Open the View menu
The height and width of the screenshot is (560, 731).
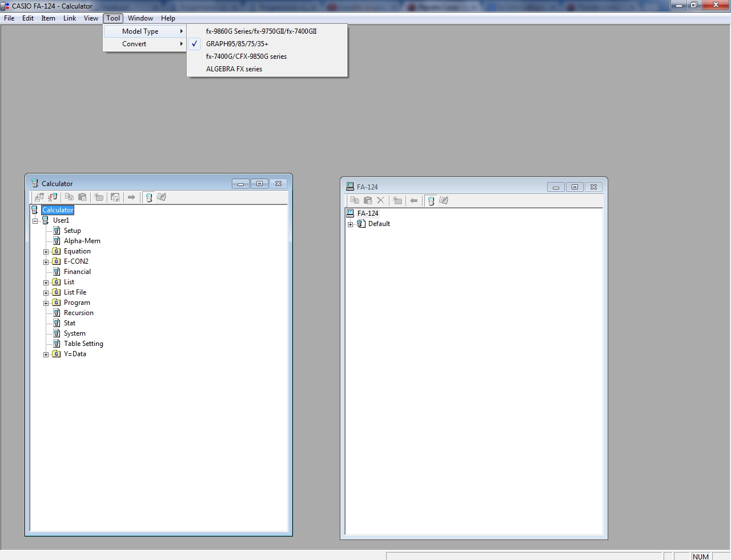pos(91,18)
